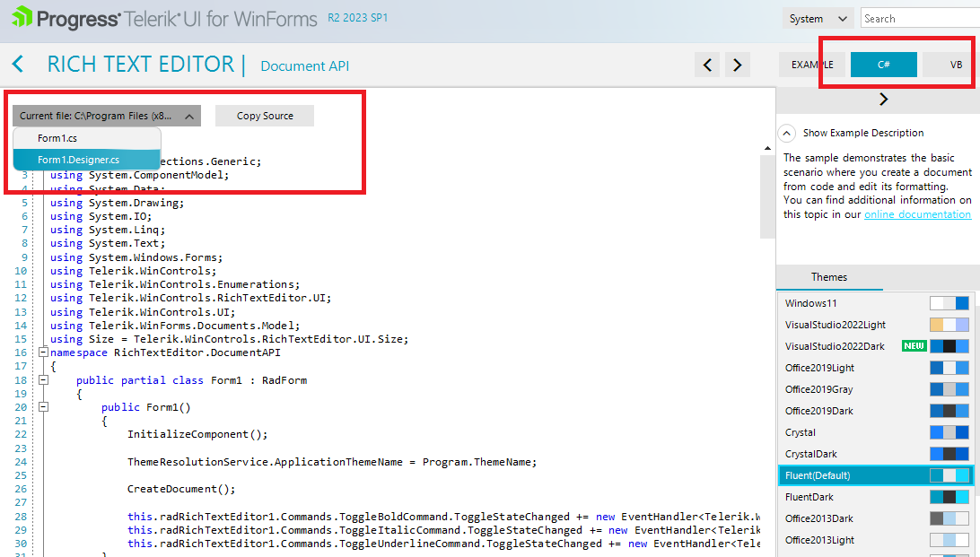
Task: Go back using the left arrow
Action: (x=18, y=64)
